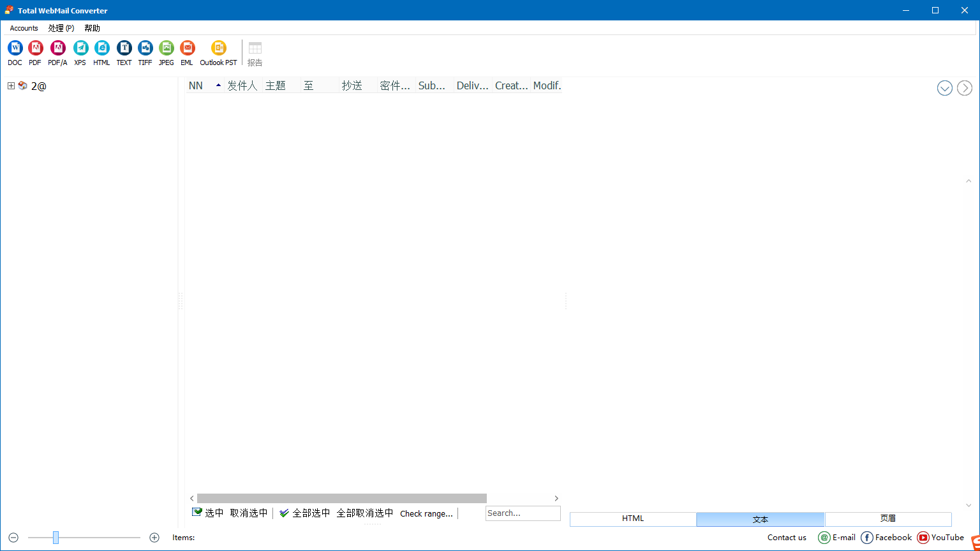Click the 取消选中 uncheck button
Image resolution: width=980 pixels, height=551 pixels.
249,513
